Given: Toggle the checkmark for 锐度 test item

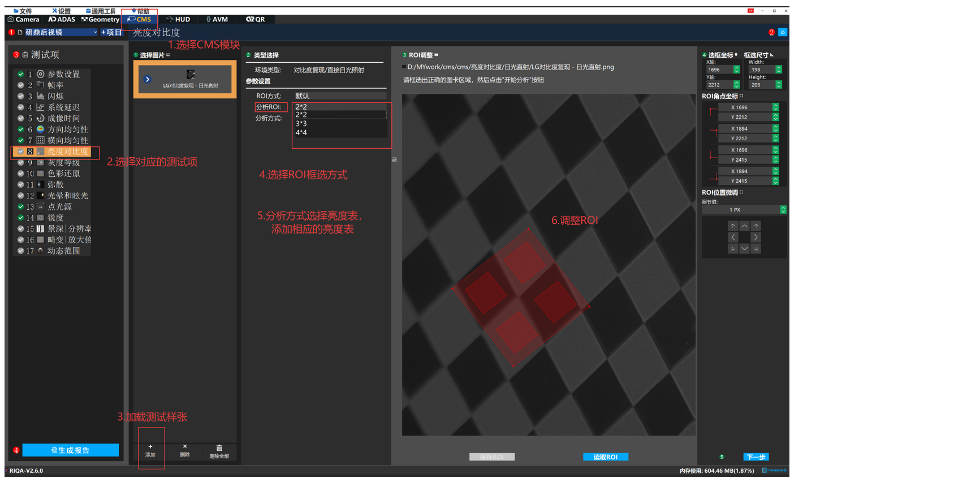Looking at the screenshot, I should click(21, 218).
